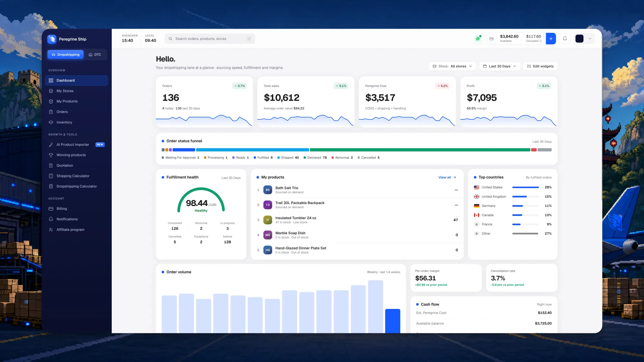
Task: Click the wallet card icon beside the balance
Action: tap(491, 39)
